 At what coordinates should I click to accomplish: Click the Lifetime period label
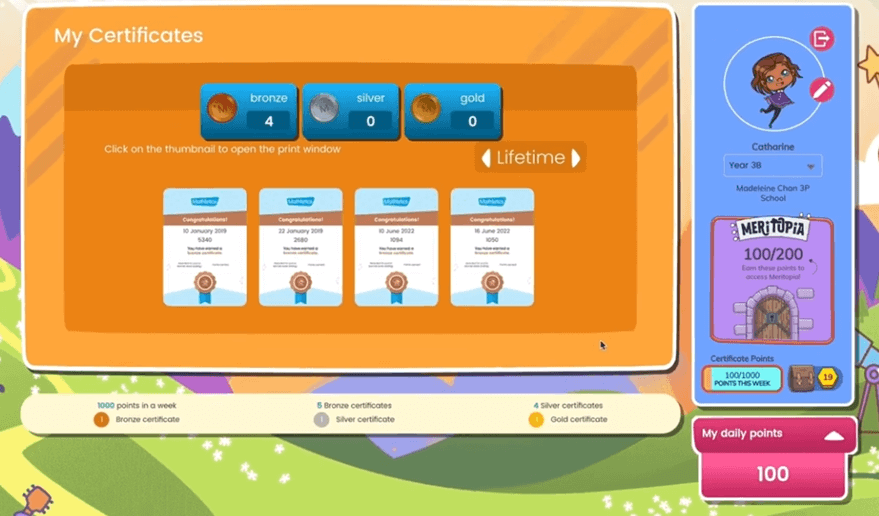click(x=530, y=158)
